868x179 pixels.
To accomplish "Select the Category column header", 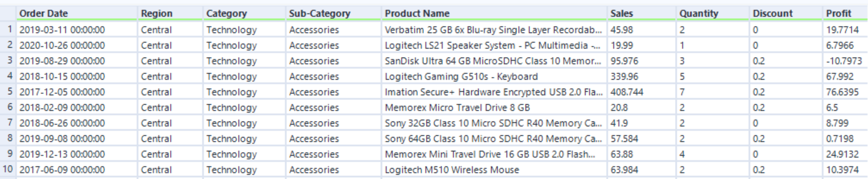I will point(244,13).
